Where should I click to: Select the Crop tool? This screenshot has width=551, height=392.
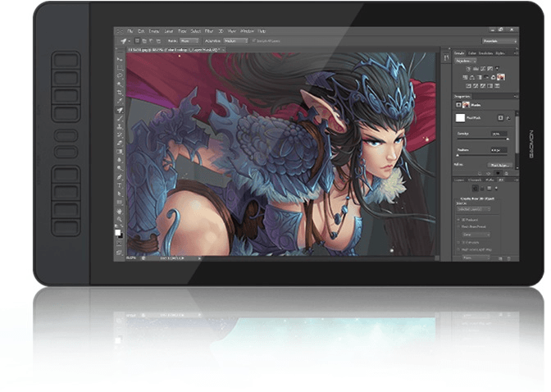click(120, 93)
